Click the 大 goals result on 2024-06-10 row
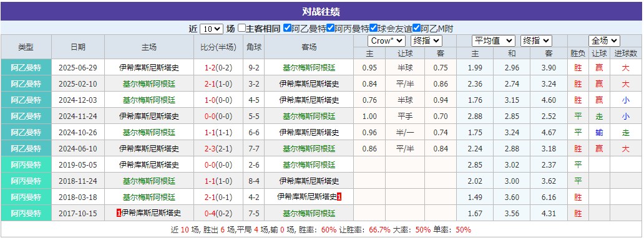The image size is (644, 238). pyautogui.click(x=625, y=148)
